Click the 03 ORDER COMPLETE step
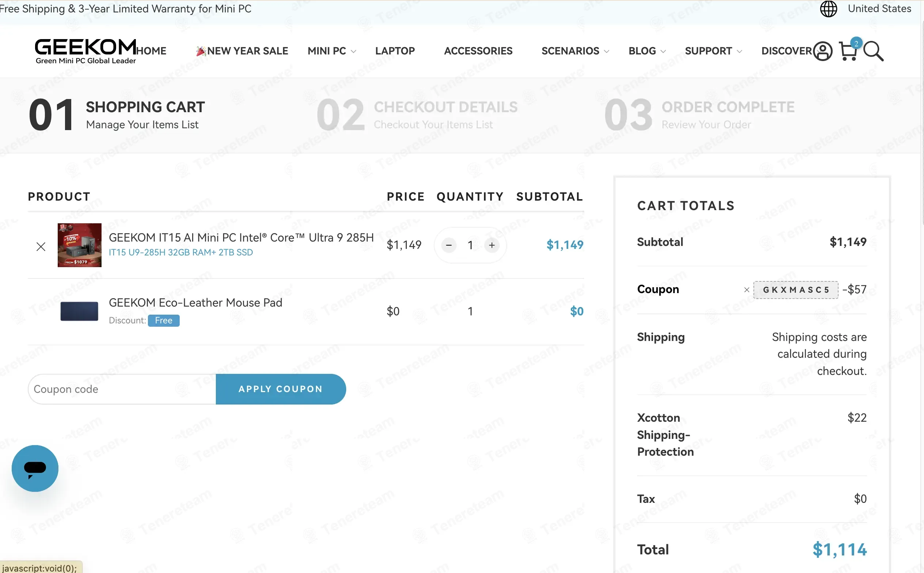Image resolution: width=924 pixels, height=573 pixels. click(x=699, y=114)
